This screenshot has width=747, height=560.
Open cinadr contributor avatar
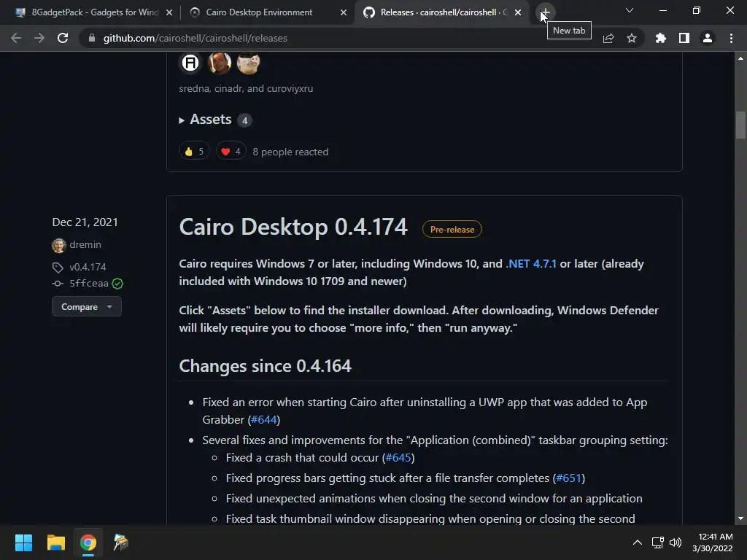click(220, 63)
